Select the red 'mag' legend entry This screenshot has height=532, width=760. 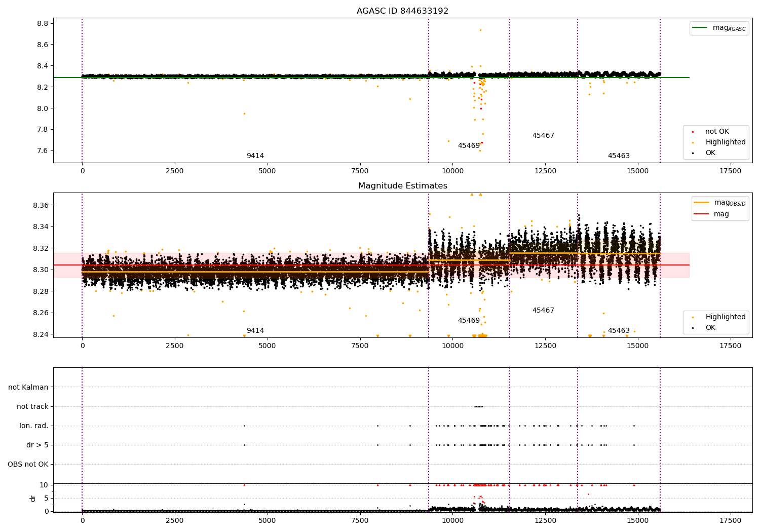point(712,214)
